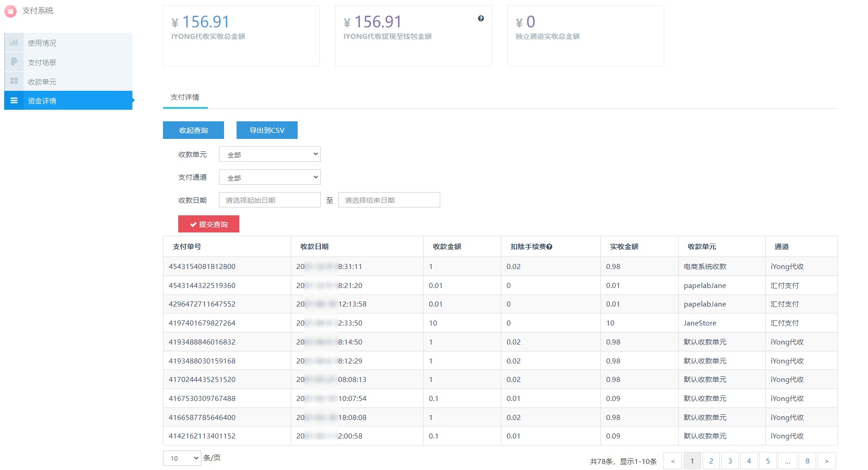The image size is (868, 470).
Task: Go to page 8
Action: pos(807,461)
